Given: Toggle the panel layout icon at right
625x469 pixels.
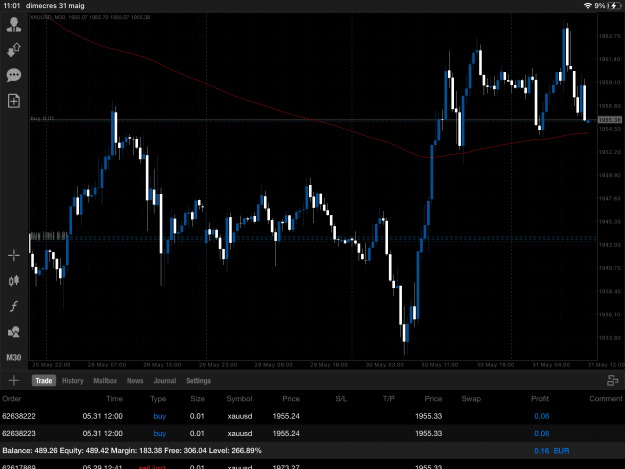Looking at the screenshot, I should click(x=612, y=381).
